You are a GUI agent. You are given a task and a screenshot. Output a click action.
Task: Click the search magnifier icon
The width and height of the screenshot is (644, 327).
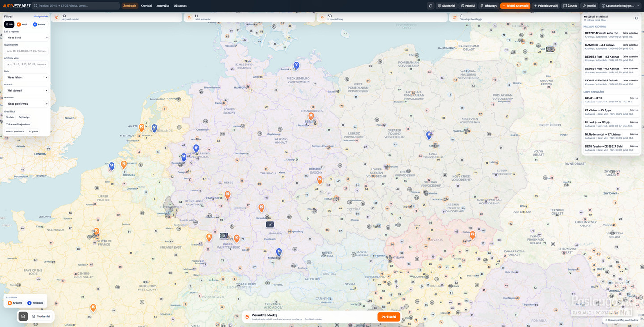(x=35, y=6)
